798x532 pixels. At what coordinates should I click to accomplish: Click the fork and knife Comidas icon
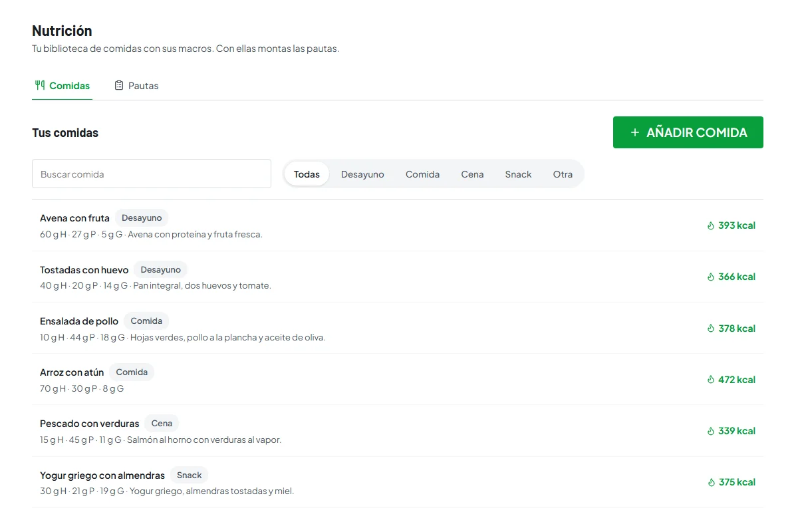40,85
